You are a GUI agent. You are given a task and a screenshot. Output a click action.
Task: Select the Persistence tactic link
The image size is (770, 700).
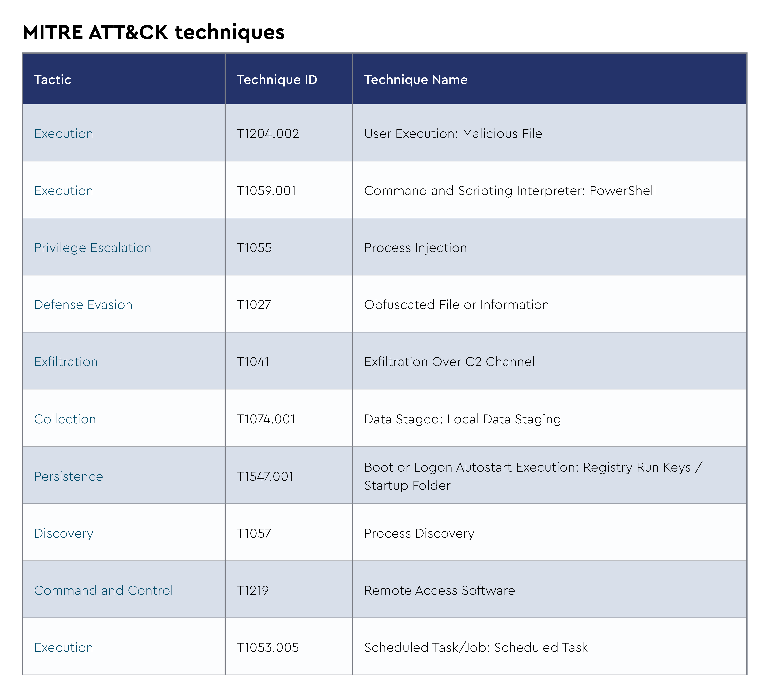[x=68, y=476]
